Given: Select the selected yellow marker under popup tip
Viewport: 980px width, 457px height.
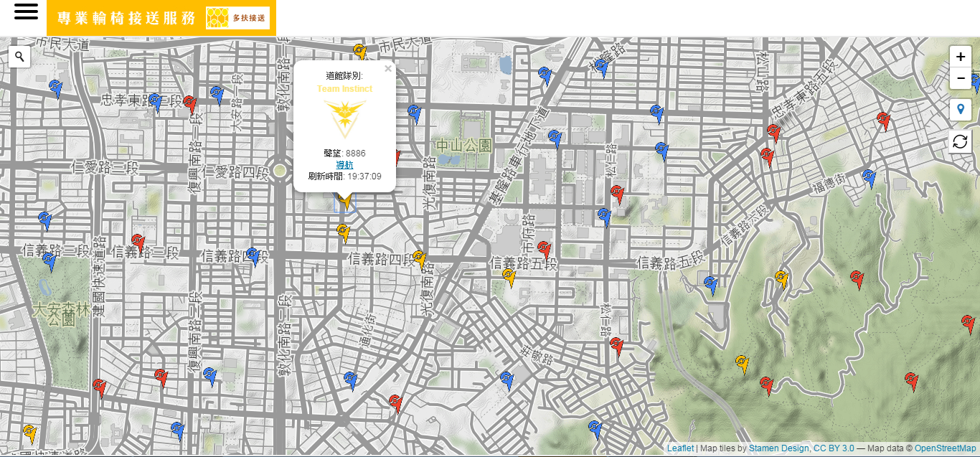Looking at the screenshot, I should tap(345, 201).
